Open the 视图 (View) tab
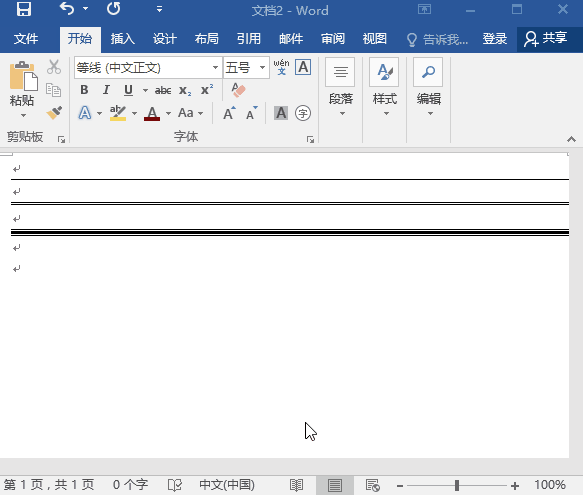 [374, 38]
